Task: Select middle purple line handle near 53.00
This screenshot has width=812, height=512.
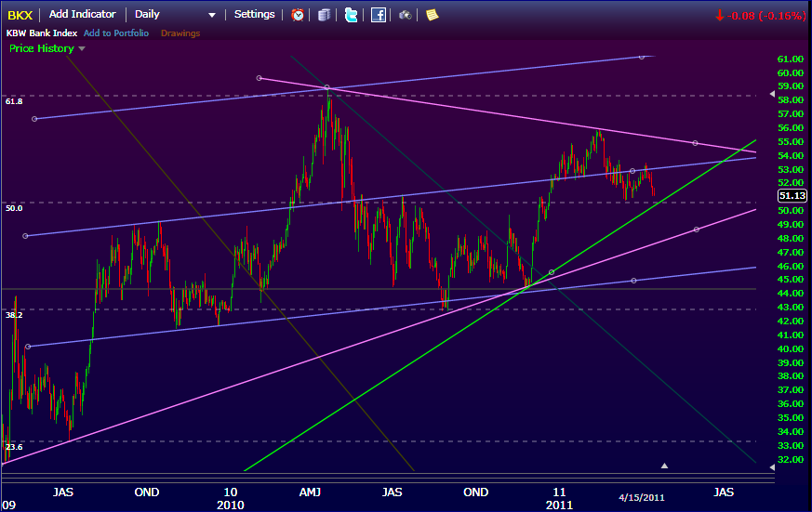Action: [632, 171]
